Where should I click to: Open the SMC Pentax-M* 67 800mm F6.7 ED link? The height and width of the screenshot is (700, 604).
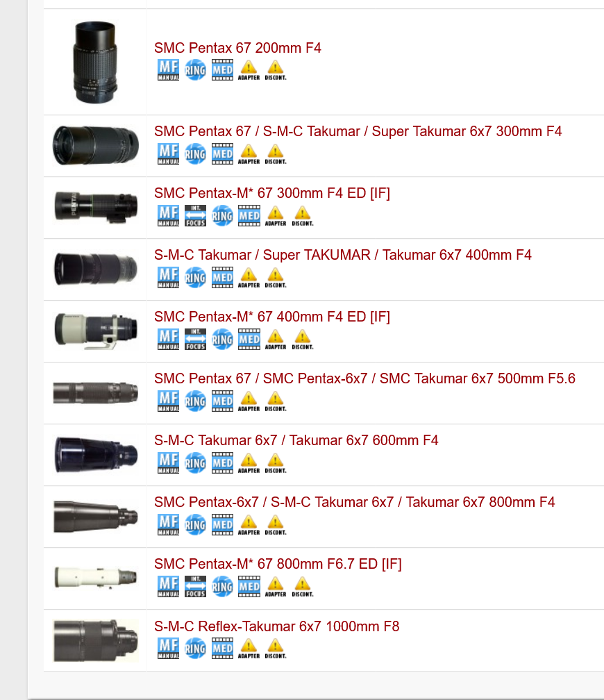[278, 564]
